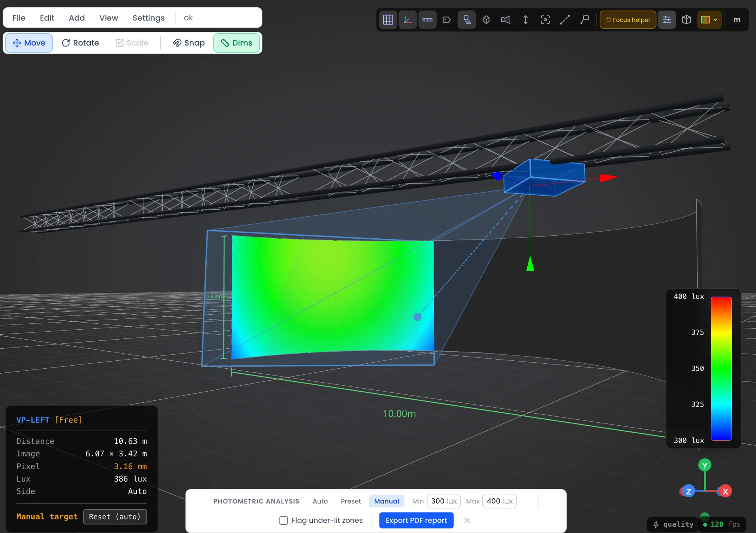Click the focus target frame icon
Screen dimensions: 756x533
[545, 20]
